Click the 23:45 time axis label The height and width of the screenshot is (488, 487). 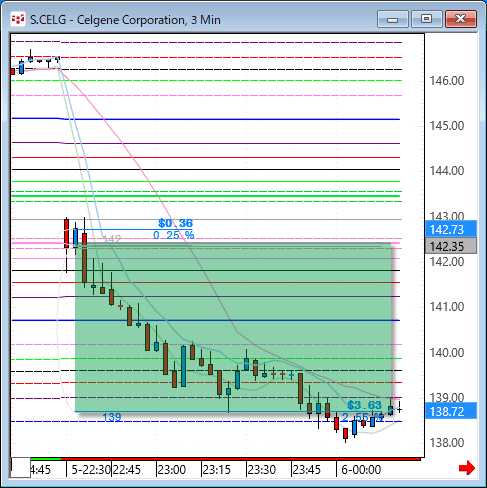(307, 470)
